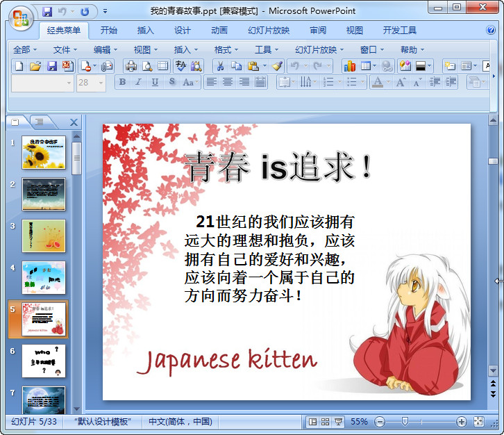Click the New blank document icon
This screenshot has width=504, height=435.
coord(19,66)
